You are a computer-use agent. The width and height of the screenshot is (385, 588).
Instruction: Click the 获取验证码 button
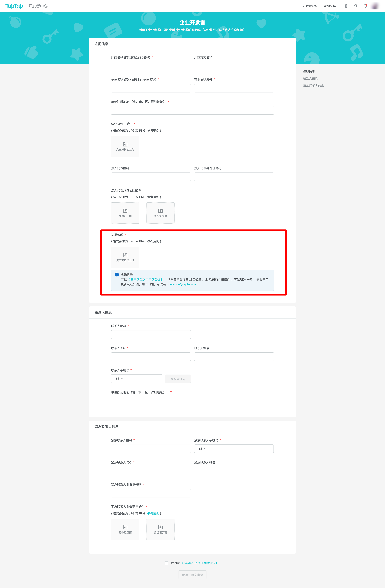pos(178,379)
